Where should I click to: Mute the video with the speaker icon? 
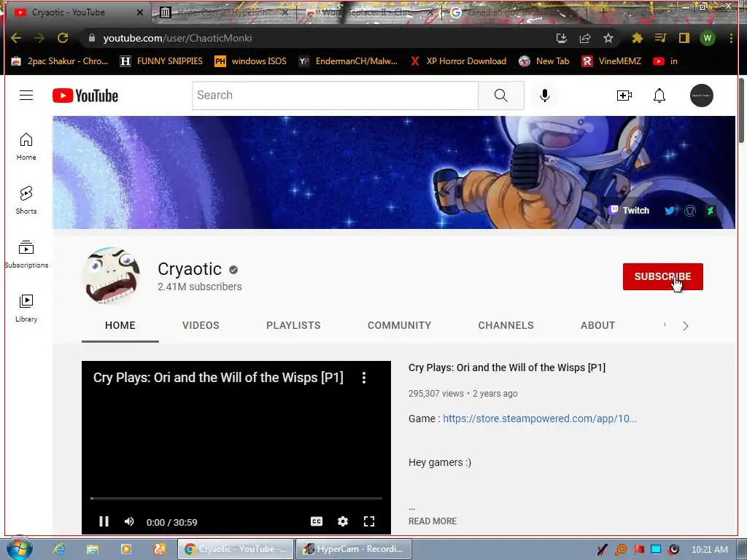tap(129, 521)
